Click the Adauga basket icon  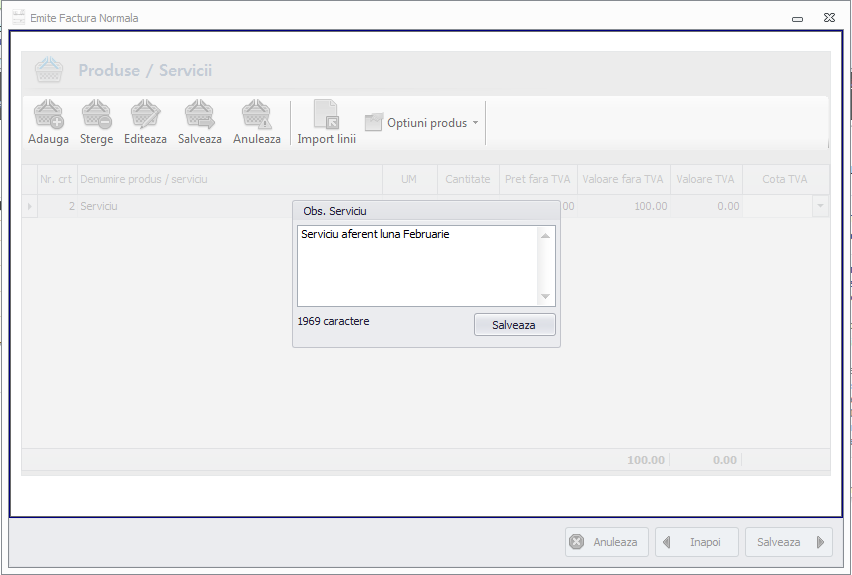click(x=48, y=115)
